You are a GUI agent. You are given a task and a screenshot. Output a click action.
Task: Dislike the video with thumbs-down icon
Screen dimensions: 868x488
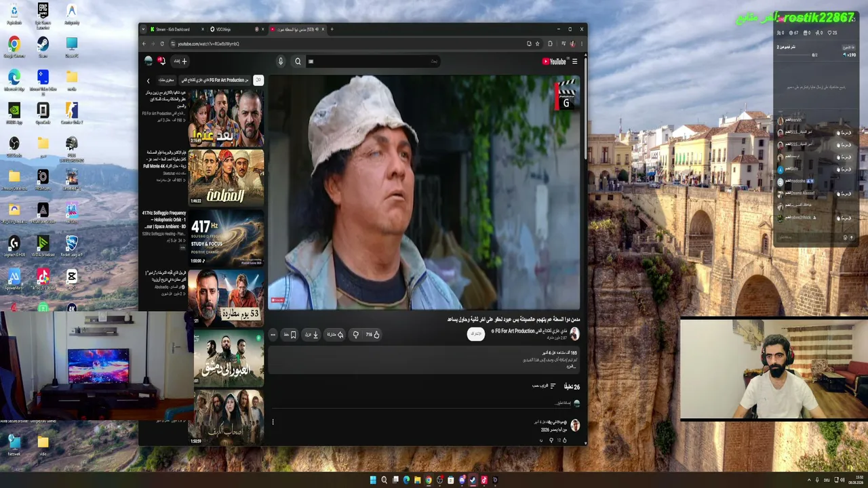coord(356,334)
